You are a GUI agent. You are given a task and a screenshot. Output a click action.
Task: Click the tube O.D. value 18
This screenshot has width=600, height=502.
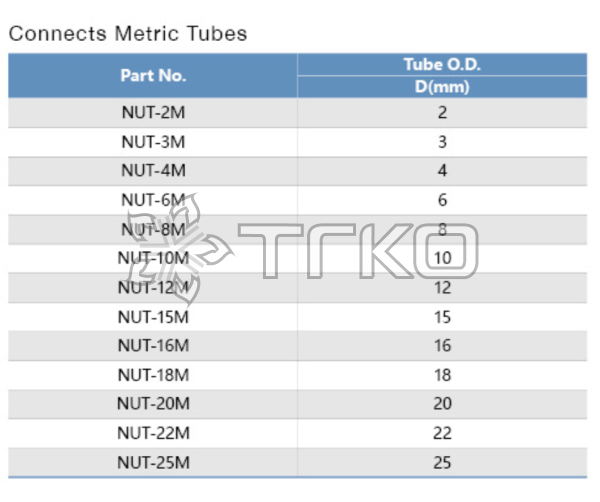click(443, 375)
